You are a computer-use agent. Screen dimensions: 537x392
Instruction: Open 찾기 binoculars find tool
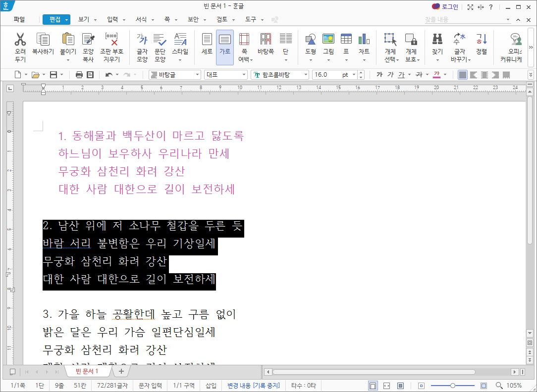tap(437, 39)
